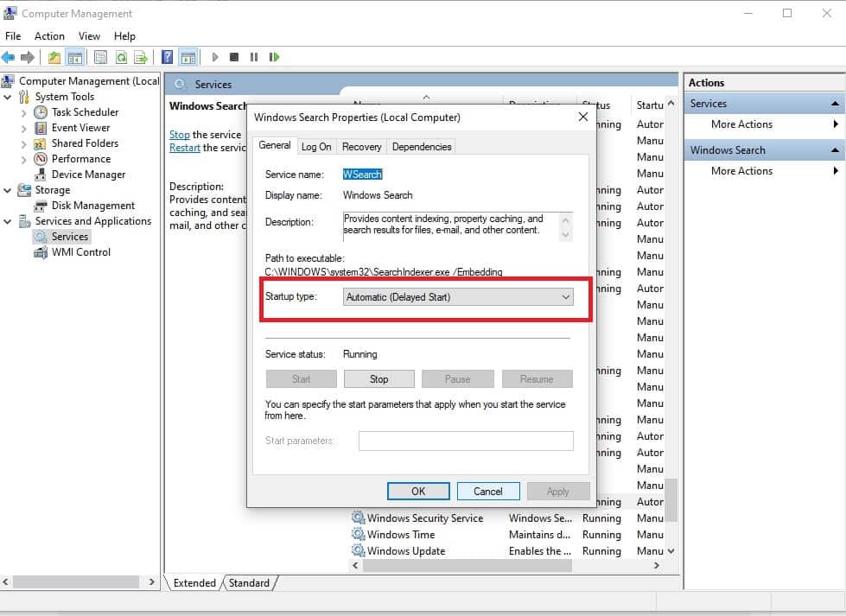This screenshot has height=616, width=846.
Task: Expand the Shared Folders node
Action: click(23, 144)
